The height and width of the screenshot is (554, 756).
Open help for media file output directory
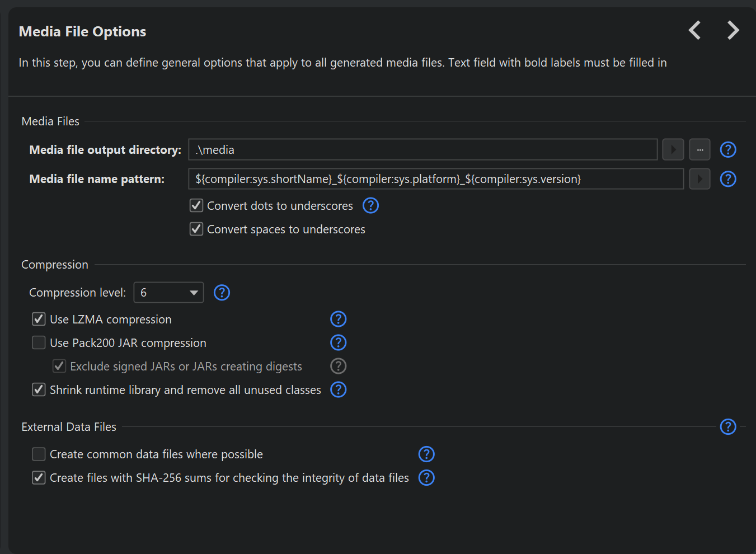(x=727, y=150)
